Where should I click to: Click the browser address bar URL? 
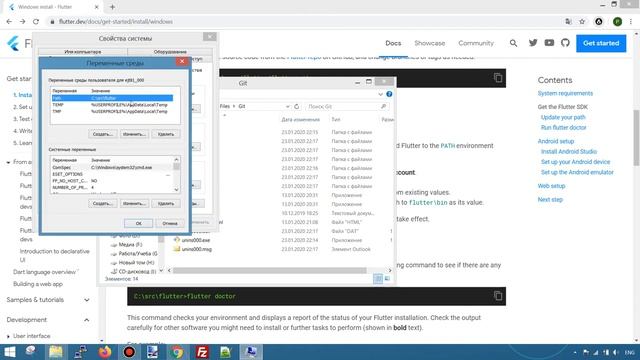[x=116, y=22]
